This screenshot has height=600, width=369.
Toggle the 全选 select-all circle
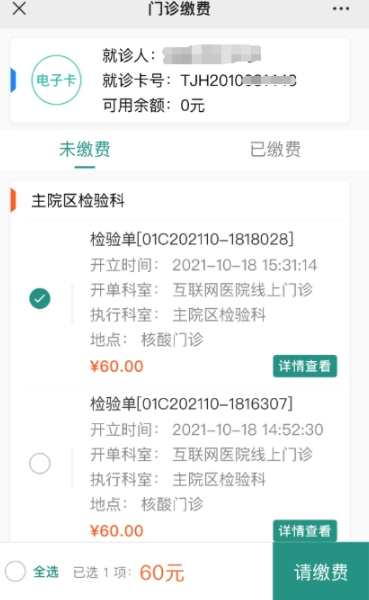15,572
